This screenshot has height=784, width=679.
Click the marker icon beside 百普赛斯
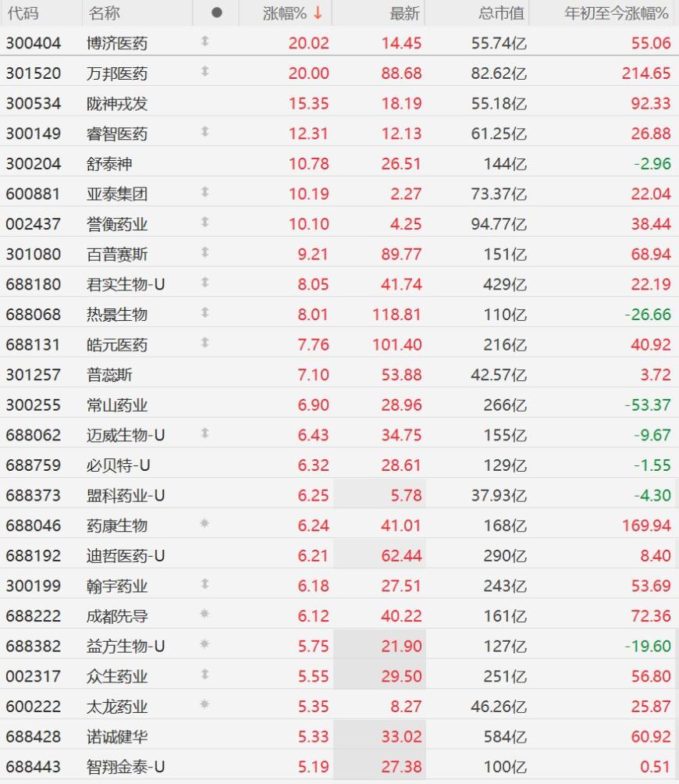coord(204,252)
